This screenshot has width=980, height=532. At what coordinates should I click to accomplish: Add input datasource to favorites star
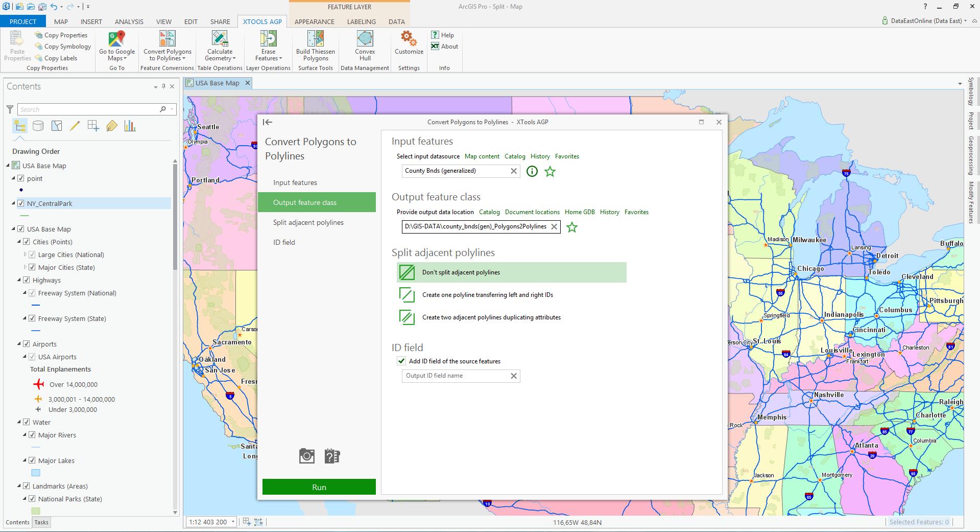pos(550,171)
